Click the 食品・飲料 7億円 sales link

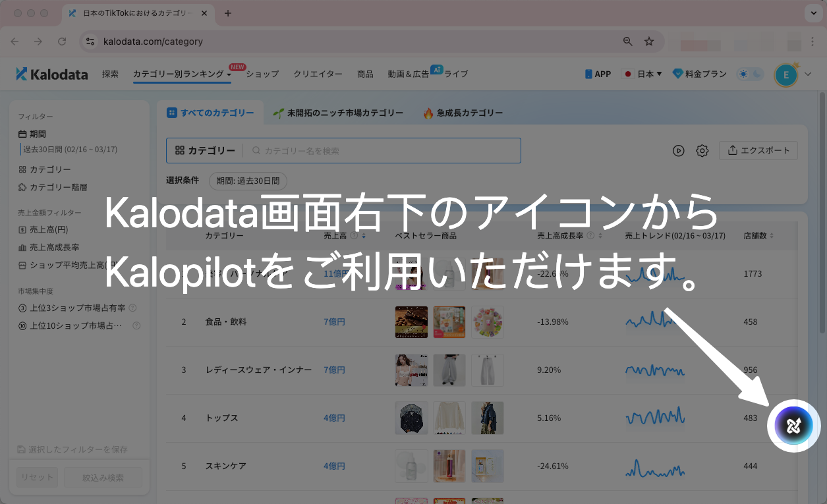(335, 322)
